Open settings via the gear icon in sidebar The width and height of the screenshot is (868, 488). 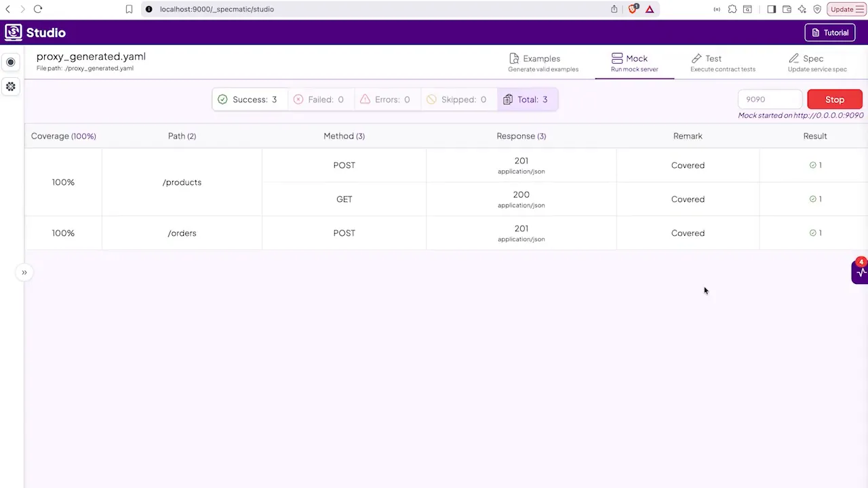pos(10,86)
